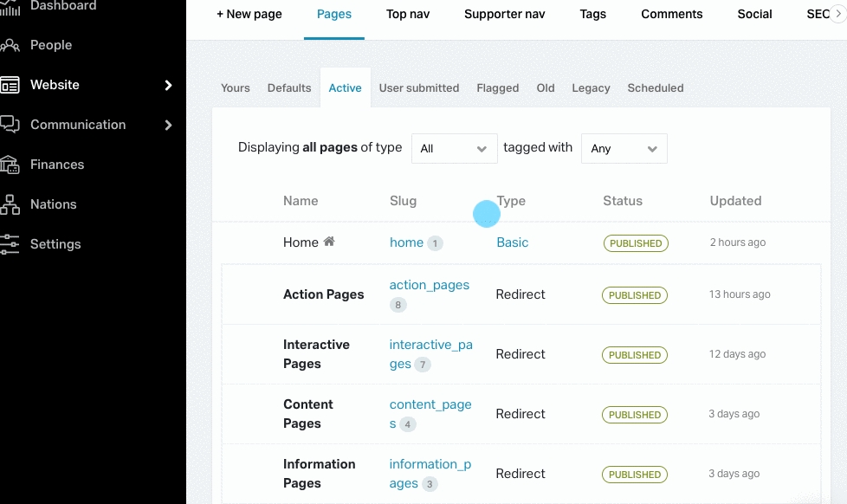847x504 pixels.
Task: Open the page type 'All' dropdown
Action: (454, 148)
